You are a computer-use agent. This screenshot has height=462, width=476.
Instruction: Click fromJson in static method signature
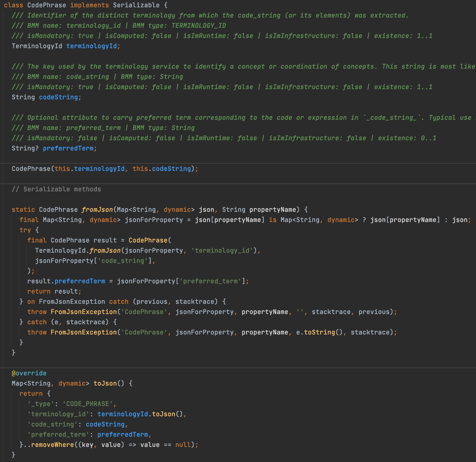97,210
